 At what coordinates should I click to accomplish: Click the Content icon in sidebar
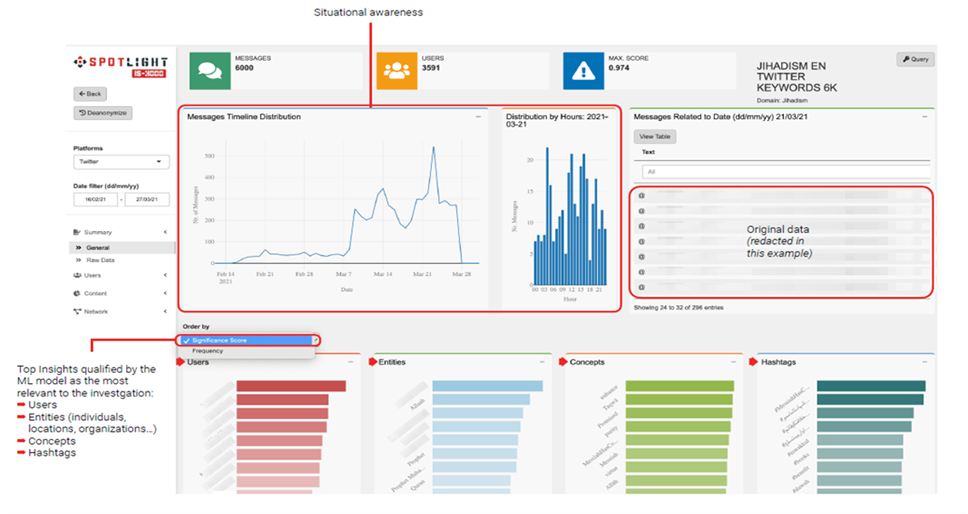coord(77,293)
